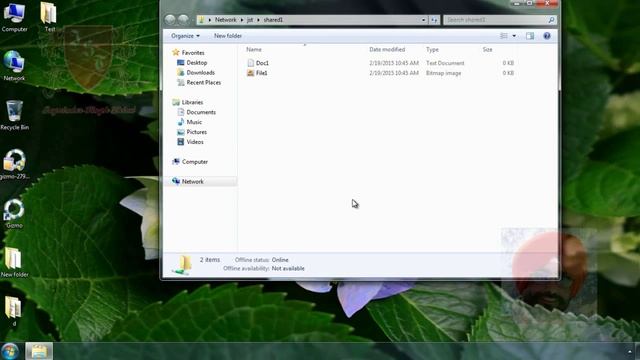Screen dimensions: 640x360
Task: Click Doc1 date modified cell
Action: coord(394,63)
